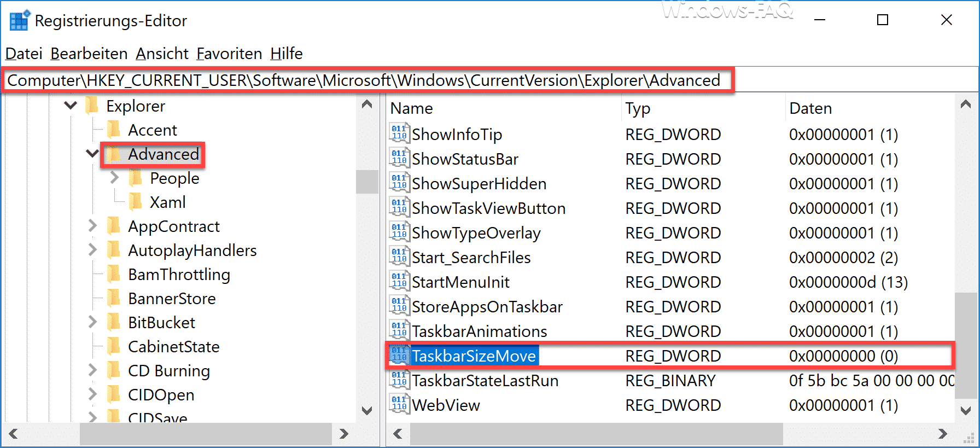The width and height of the screenshot is (980, 448).
Task: Click the values pane scroll-left arrow
Action: tap(398, 434)
